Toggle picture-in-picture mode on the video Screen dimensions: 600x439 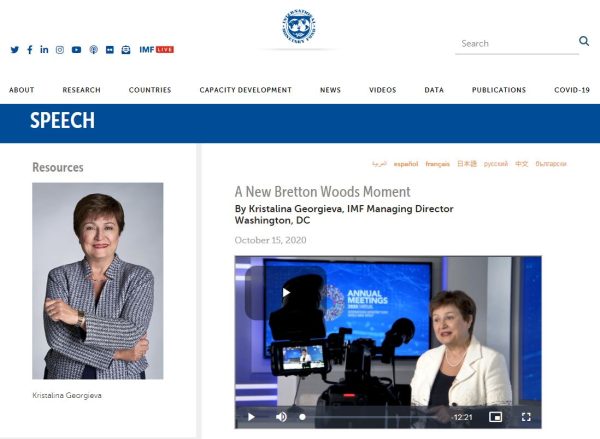coord(496,416)
